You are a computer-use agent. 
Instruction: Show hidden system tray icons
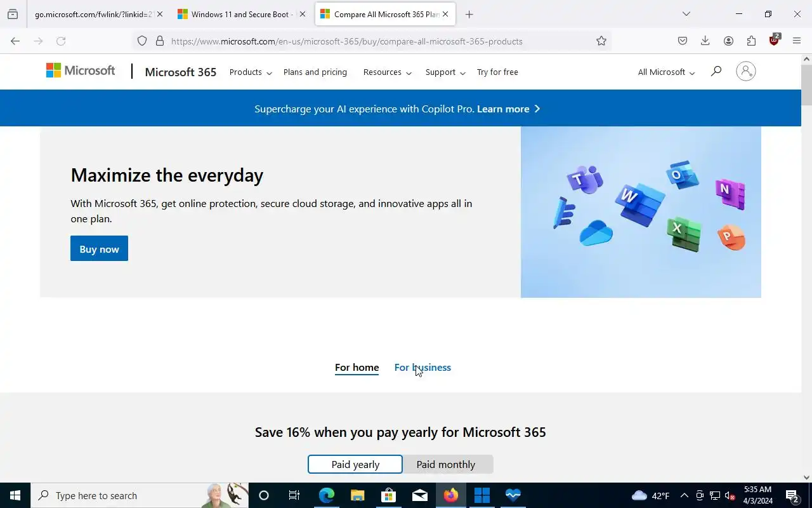(684, 496)
